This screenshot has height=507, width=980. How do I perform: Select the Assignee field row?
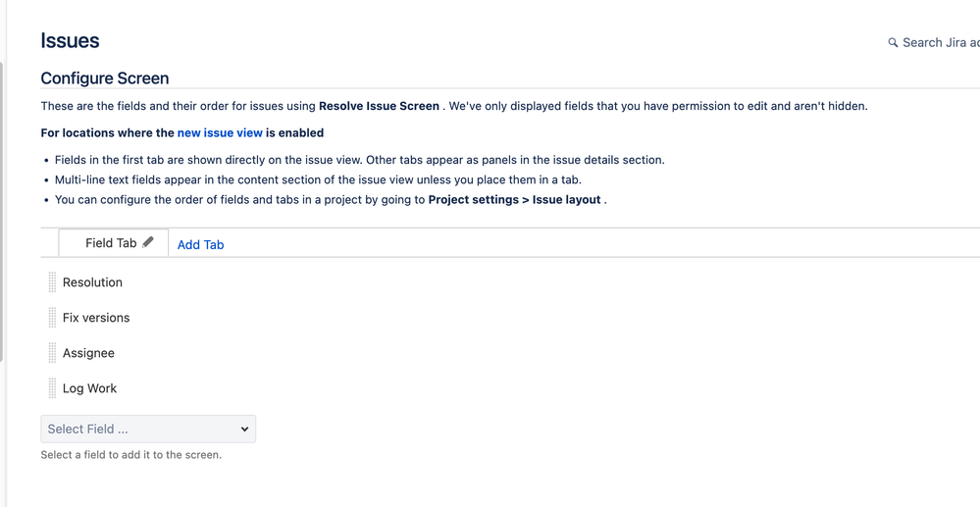coord(88,353)
